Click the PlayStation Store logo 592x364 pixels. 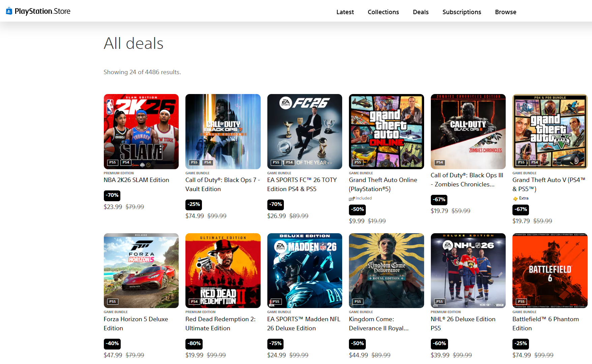click(x=38, y=11)
